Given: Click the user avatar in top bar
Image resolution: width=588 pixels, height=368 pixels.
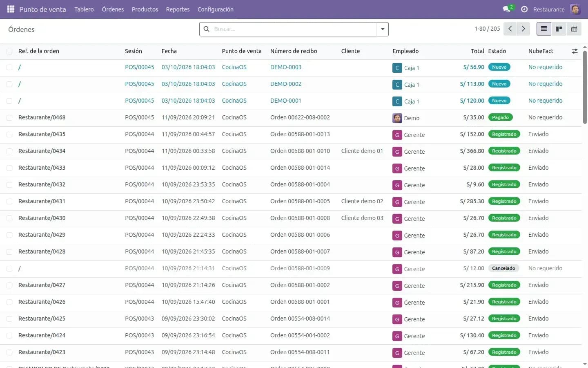Looking at the screenshot, I should tap(575, 9).
